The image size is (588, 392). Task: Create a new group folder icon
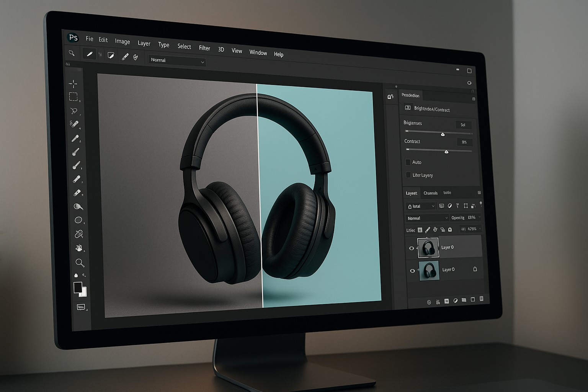click(x=464, y=300)
